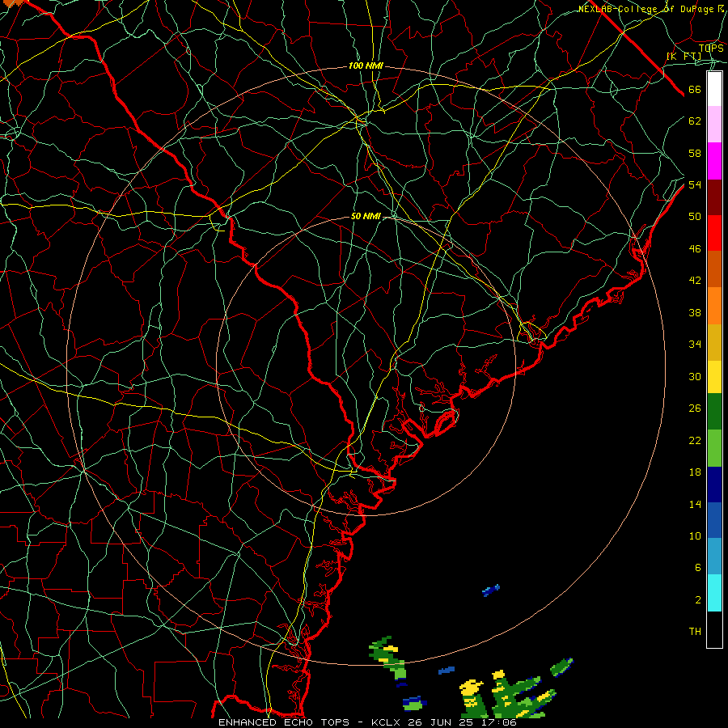Click the light green legend swatch
728x728 pixels.
(714, 448)
